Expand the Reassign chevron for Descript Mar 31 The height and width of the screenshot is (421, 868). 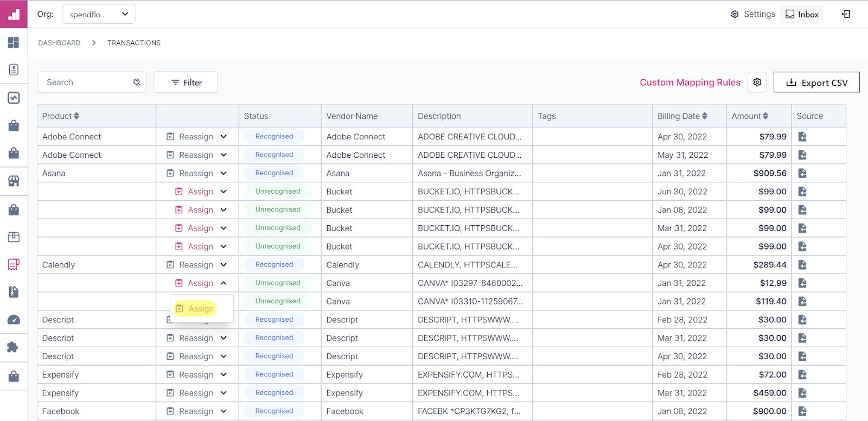coord(224,338)
